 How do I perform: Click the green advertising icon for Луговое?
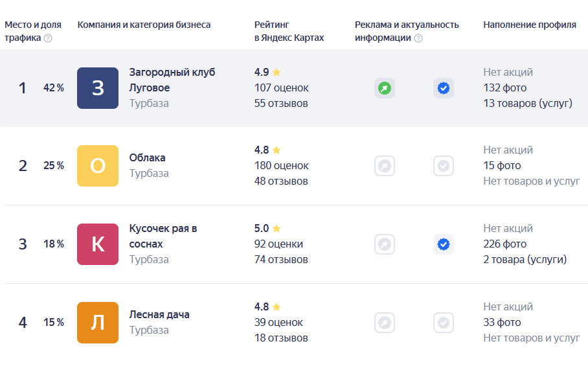point(385,88)
